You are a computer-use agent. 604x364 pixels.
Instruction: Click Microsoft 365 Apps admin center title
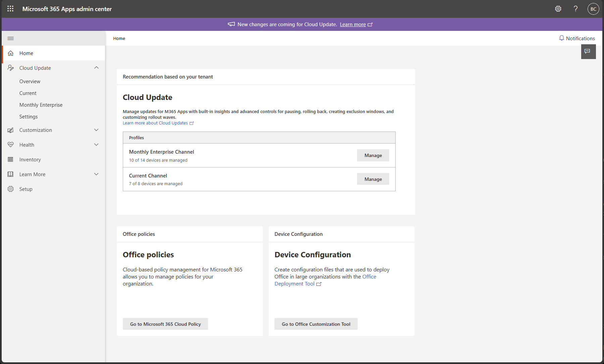67,9
